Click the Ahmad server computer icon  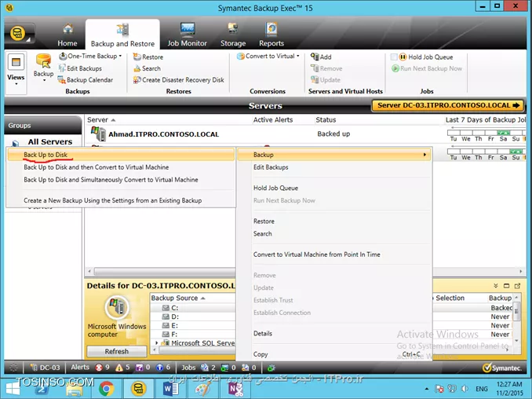click(x=98, y=134)
